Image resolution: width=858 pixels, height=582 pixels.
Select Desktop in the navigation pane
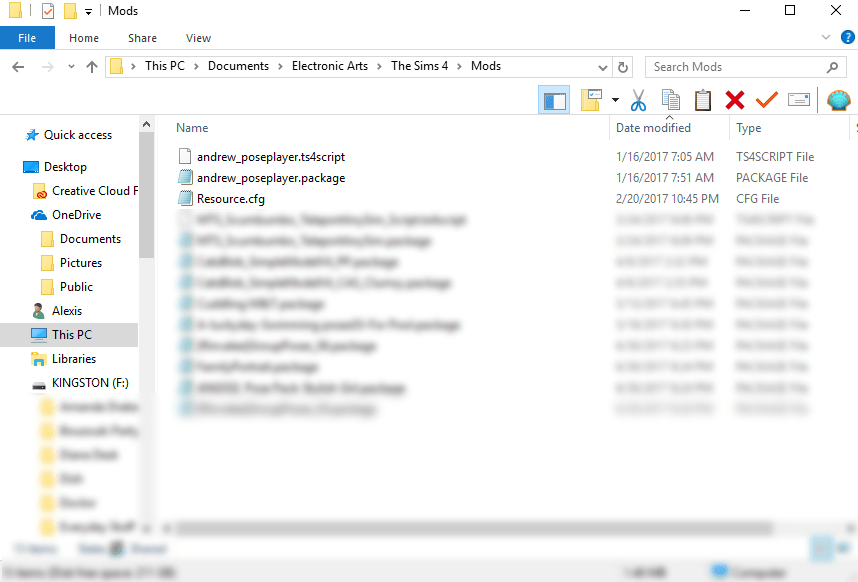(65, 167)
